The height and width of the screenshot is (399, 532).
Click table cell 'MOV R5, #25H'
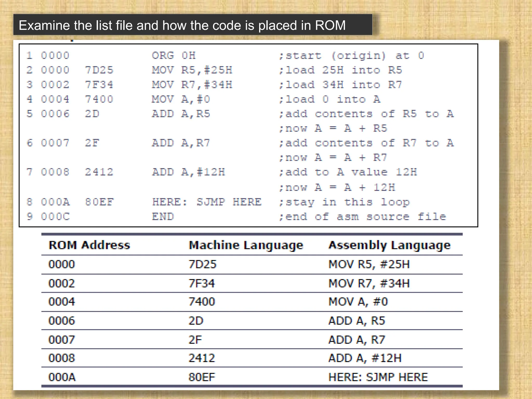click(x=369, y=264)
